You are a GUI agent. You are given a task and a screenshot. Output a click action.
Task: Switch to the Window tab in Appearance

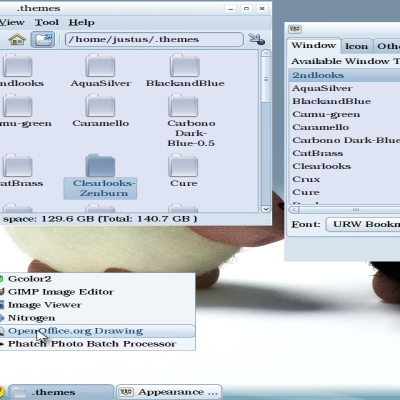click(x=314, y=45)
